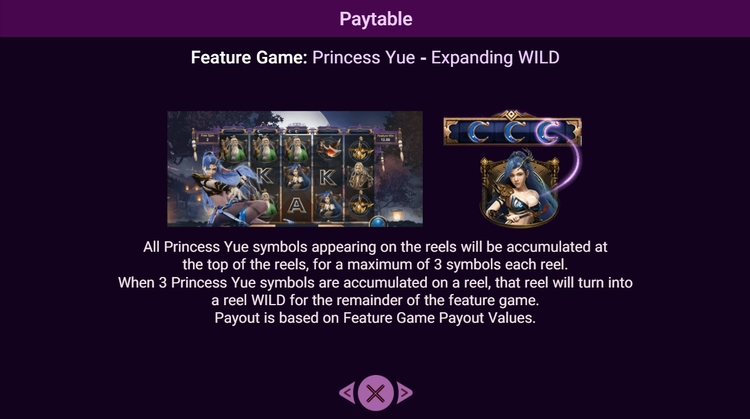Screen dimensions: 750x419
Task: Click the left 'K' symbol in preview reels
Action: (x=264, y=176)
